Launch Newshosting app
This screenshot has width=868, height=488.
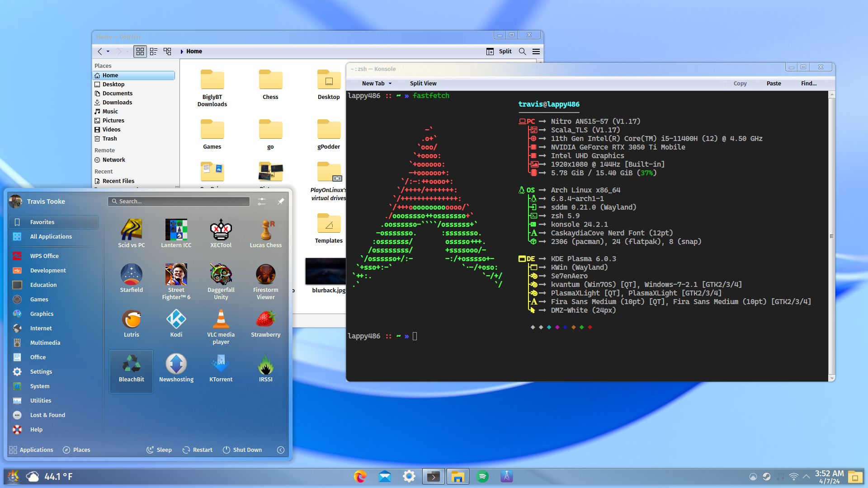point(176,368)
